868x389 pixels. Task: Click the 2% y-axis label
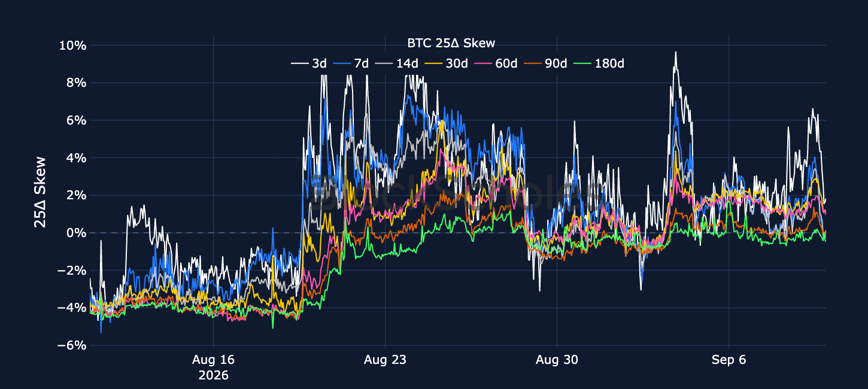click(x=76, y=195)
